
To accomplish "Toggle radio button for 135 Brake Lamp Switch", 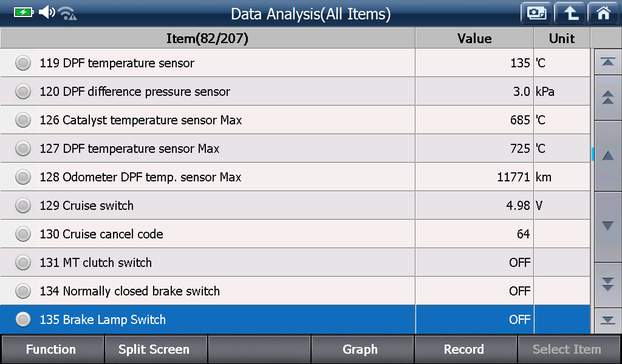I will 23,319.
